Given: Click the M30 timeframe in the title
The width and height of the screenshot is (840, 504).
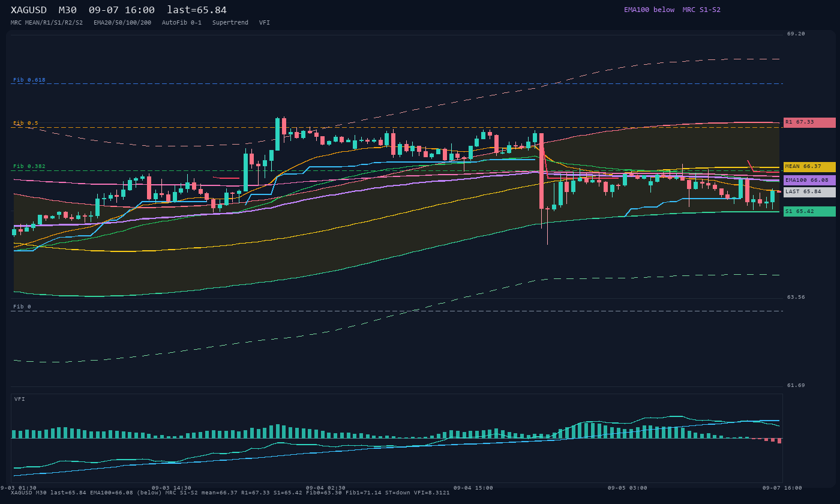Looking at the screenshot, I should (67, 10).
